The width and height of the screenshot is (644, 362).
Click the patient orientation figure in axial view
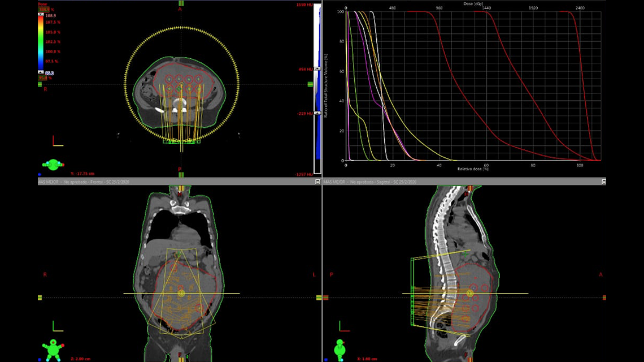[53, 165]
